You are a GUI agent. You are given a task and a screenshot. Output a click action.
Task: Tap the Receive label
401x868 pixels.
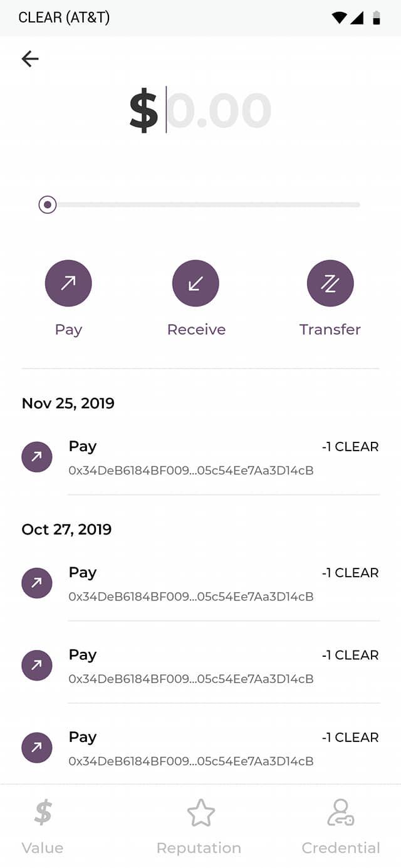point(196,330)
